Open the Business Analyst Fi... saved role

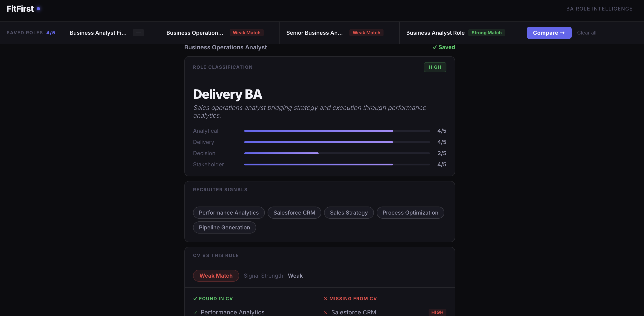[98, 33]
